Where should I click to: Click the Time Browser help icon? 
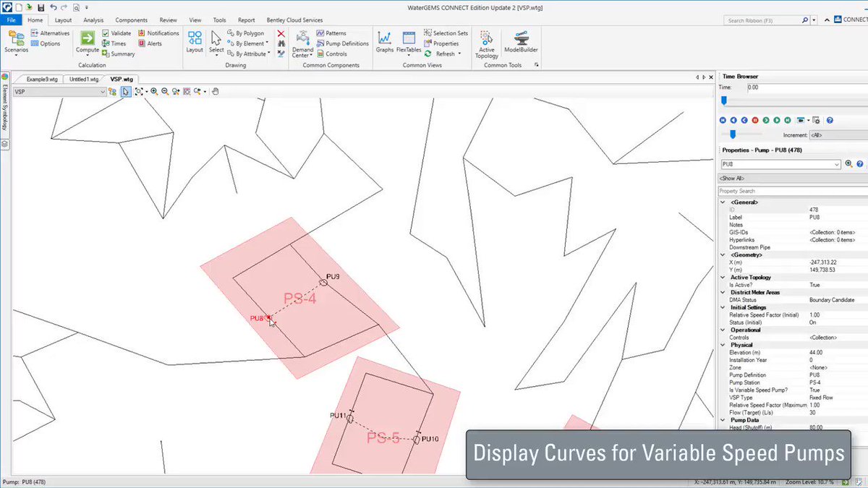pyautogui.click(x=830, y=120)
